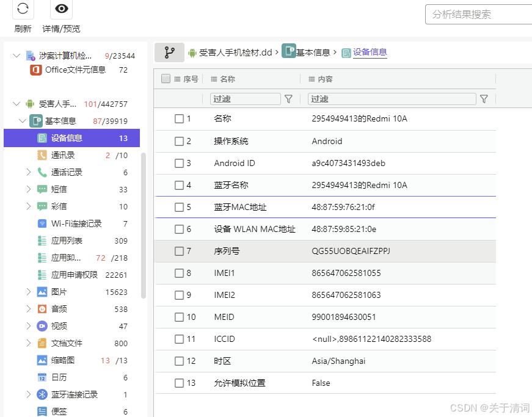The width and height of the screenshot is (532, 417).
Task: Click the 缩略图 thumbnail icon
Action: click(x=42, y=360)
